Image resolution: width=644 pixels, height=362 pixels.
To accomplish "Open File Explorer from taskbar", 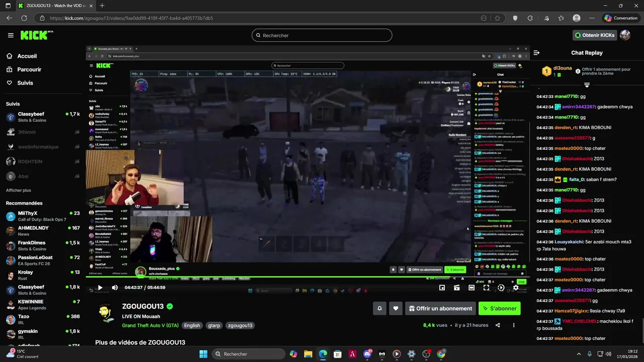I will 308,354.
